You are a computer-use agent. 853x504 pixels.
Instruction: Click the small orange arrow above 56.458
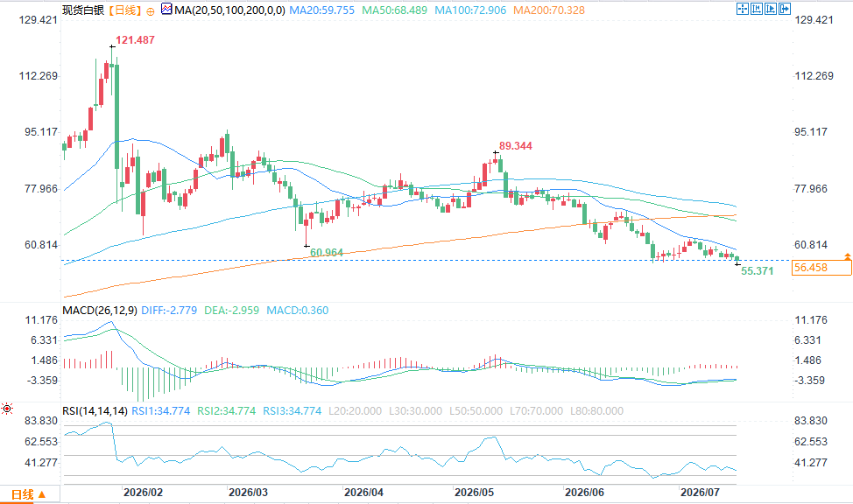[x=848, y=255]
